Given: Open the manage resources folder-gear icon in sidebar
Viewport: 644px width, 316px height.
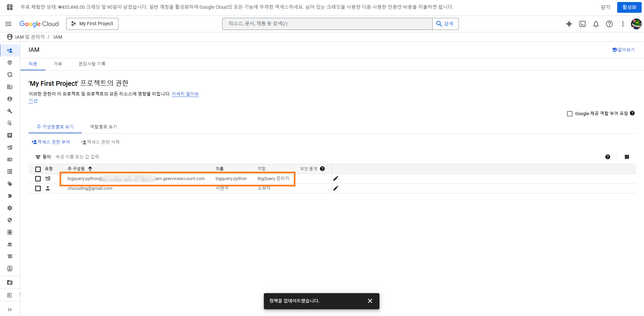Looking at the screenshot, I should (x=10, y=283).
